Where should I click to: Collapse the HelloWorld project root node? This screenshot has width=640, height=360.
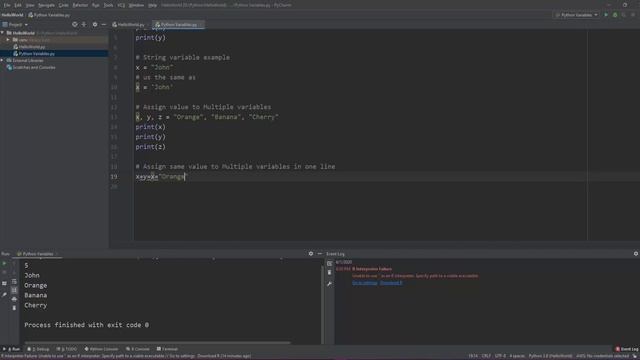(x=3, y=33)
